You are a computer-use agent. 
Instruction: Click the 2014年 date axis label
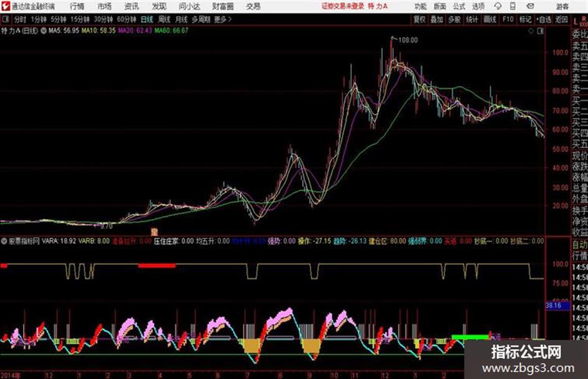11,375
